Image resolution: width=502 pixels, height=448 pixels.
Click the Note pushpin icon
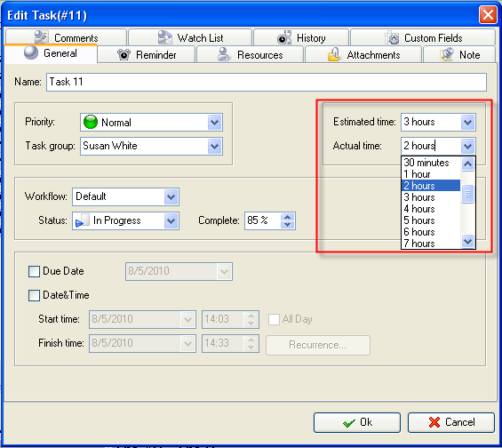point(447,54)
